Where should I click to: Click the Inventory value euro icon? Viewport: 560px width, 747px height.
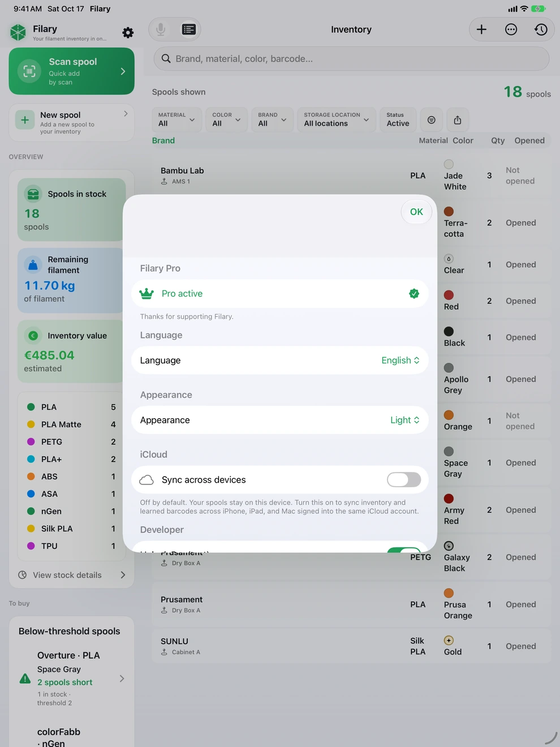click(33, 336)
